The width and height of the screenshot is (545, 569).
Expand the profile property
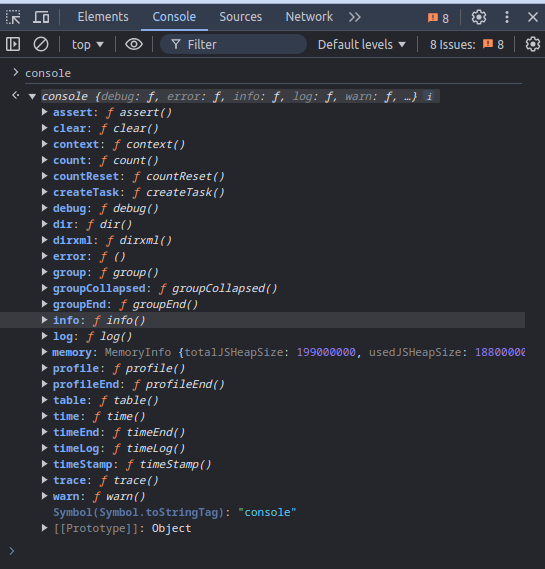click(x=45, y=368)
